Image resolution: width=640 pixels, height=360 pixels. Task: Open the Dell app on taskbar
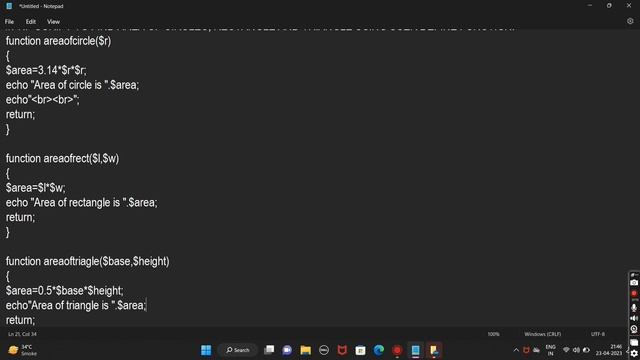point(324,350)
